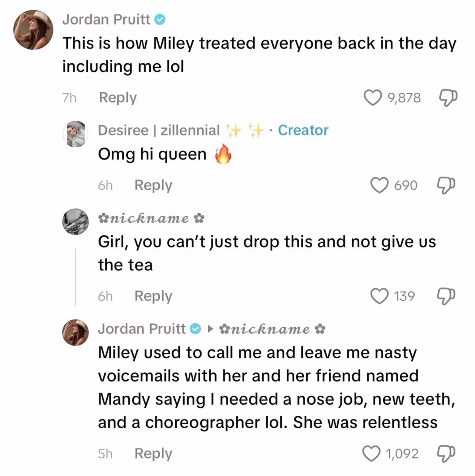Screen dimensions: 475x476
Task: Like Desiree's 'Omg hi queen' comment
Action: coord(379,185)
